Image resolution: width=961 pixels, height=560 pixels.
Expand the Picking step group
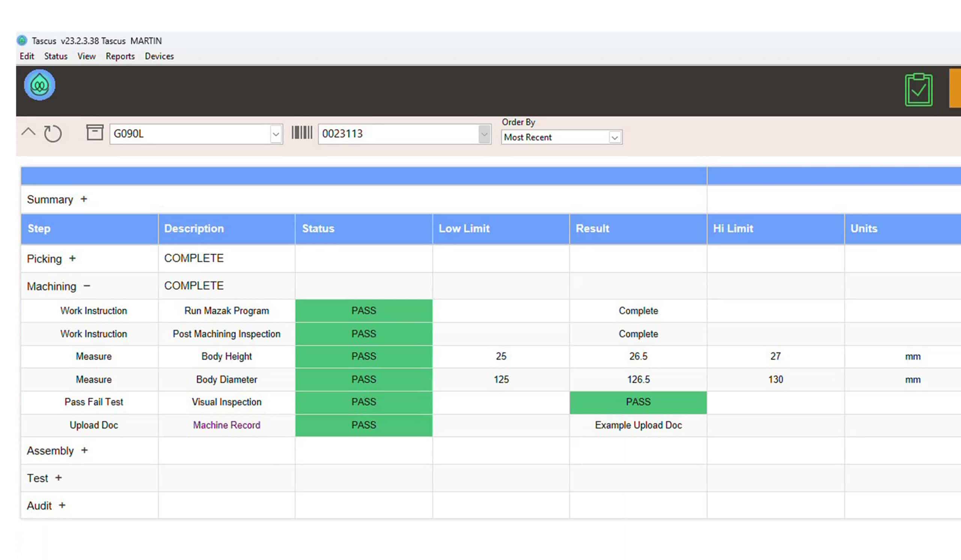click(72, 259)
